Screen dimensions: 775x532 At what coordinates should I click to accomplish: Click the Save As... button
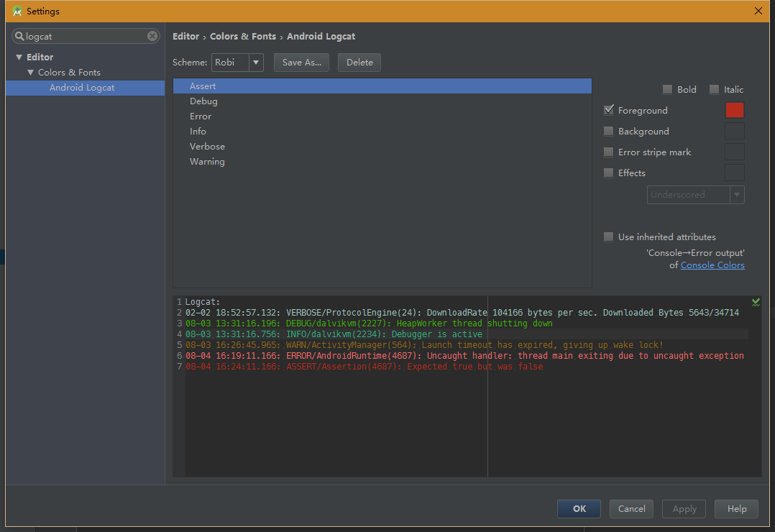[x=301, y=63]
